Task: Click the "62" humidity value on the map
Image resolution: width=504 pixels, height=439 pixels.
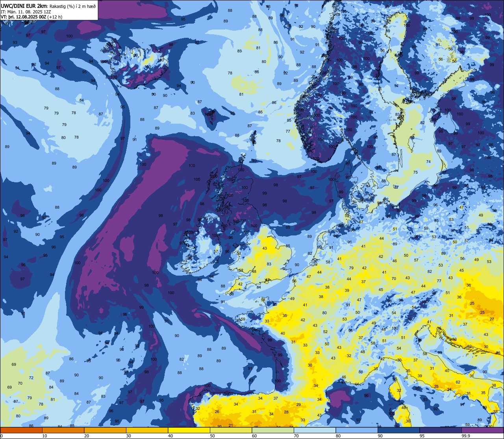Action: 458,382
